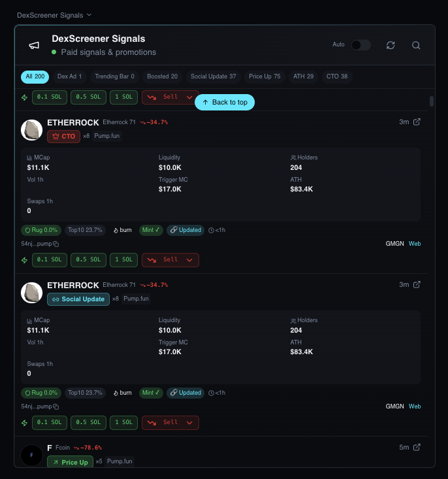Click topmost 0.1 SOL button below filter tabs
The width and height of the screenshot is (448, 479).
click(x=50, y=97)
